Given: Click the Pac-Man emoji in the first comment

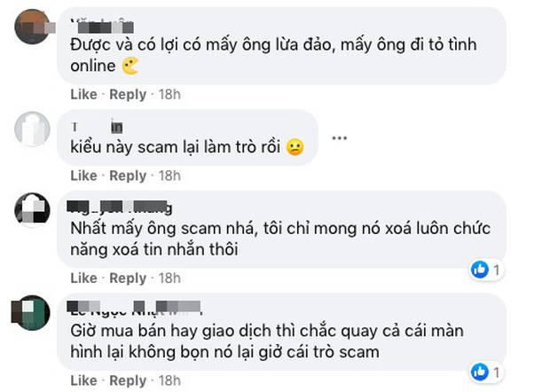Looking at the screenshot, I should tap(130, 66).
